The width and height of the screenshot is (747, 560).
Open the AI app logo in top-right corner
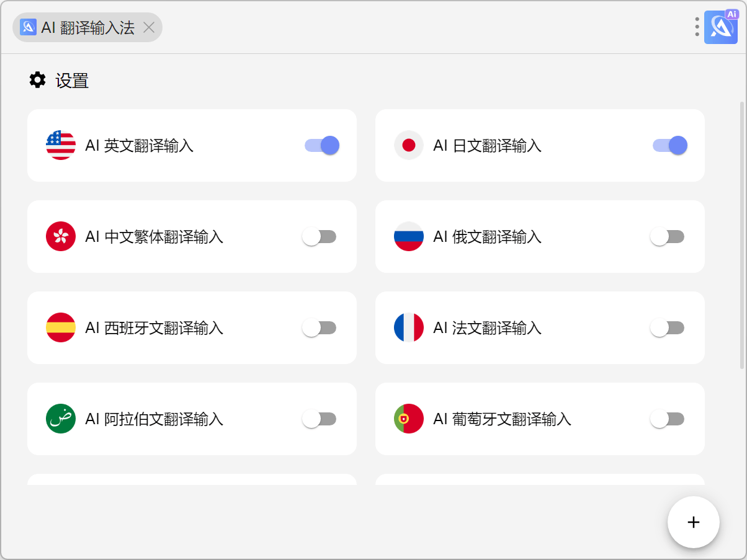(721, 27)
